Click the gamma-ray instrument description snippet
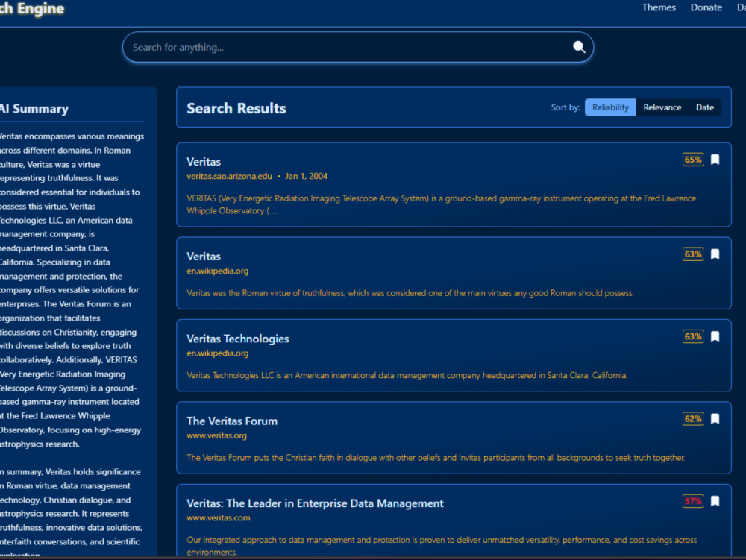Screen dimensions: 746x560 (441, 204)
